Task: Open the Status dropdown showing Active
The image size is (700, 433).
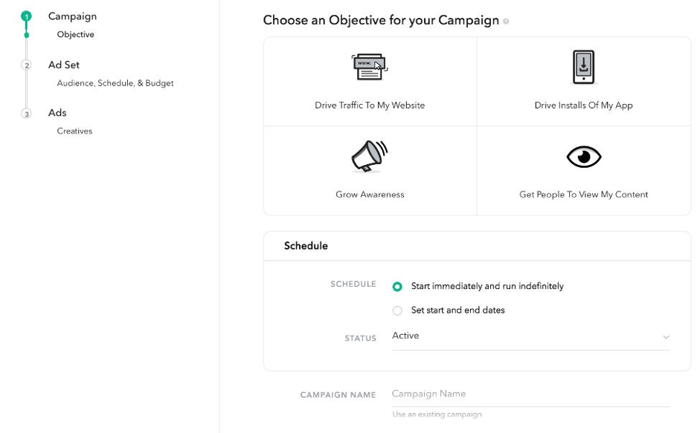Action: [x=531, y=336]
